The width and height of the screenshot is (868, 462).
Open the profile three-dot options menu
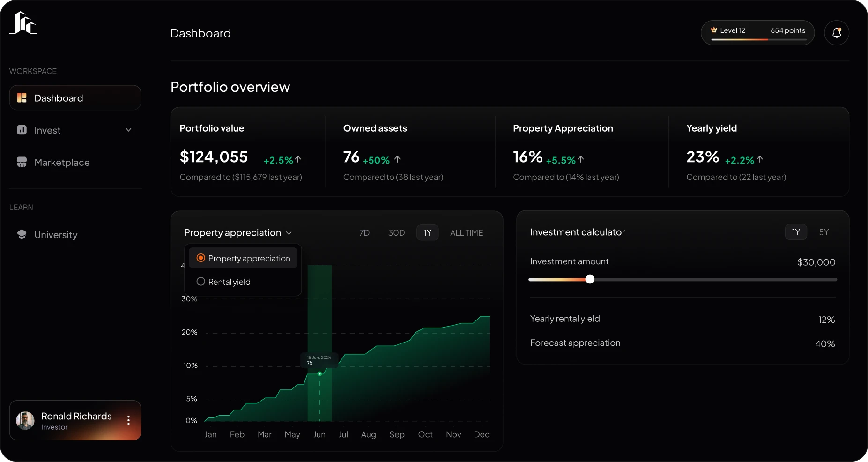pyautogui.click(x=127, y=420)
